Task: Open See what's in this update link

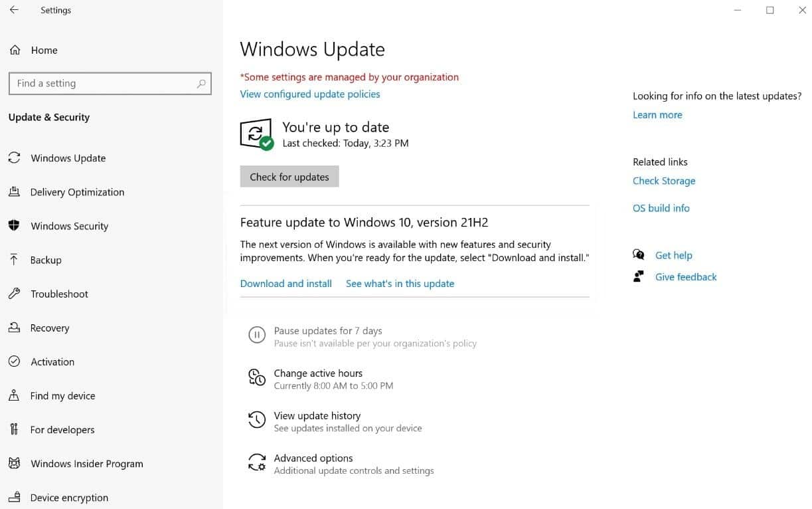Action: (x=400, y=284)
